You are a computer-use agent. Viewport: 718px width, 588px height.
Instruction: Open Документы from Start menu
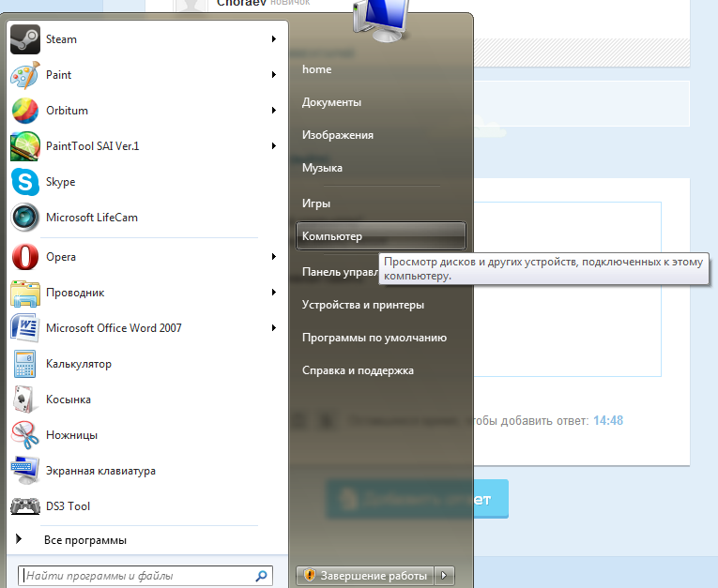tap(331, 102)
